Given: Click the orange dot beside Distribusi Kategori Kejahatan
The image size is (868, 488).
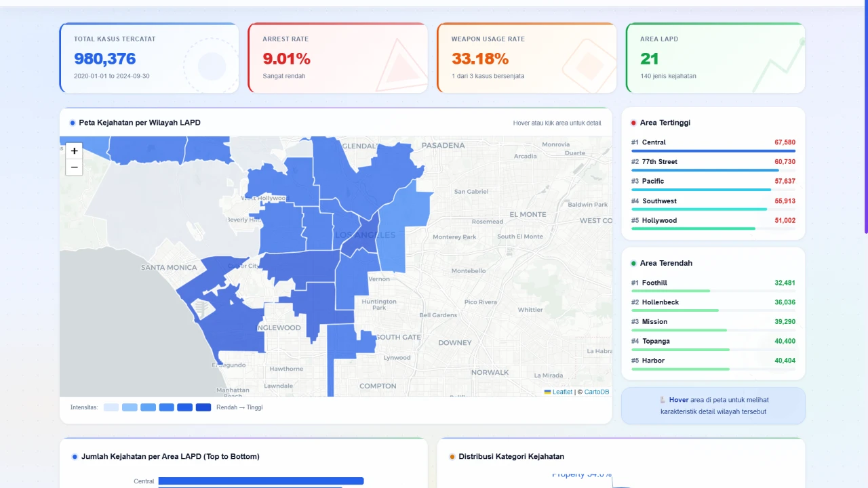Looking at the screenshot, I should pos(452,457).
